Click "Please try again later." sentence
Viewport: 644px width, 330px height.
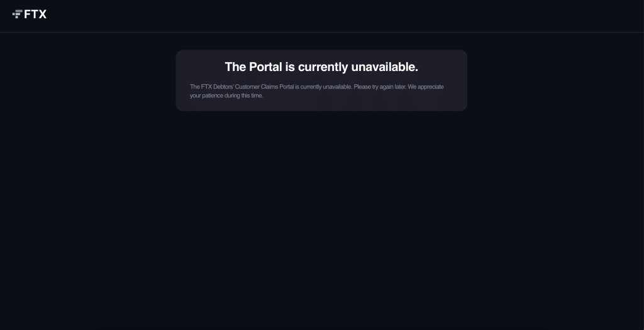pyautogui.click(x=380, y=87)
